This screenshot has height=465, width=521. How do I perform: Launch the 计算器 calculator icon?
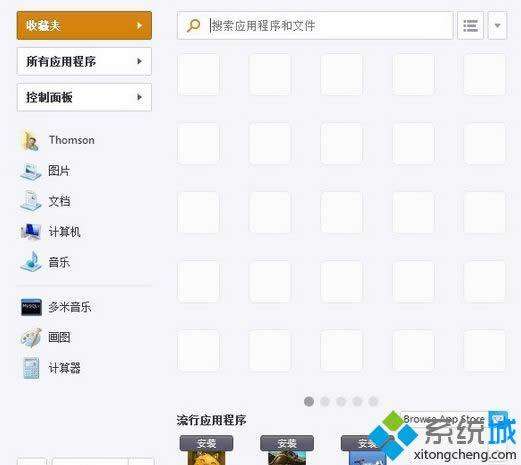tap(31, 368)
